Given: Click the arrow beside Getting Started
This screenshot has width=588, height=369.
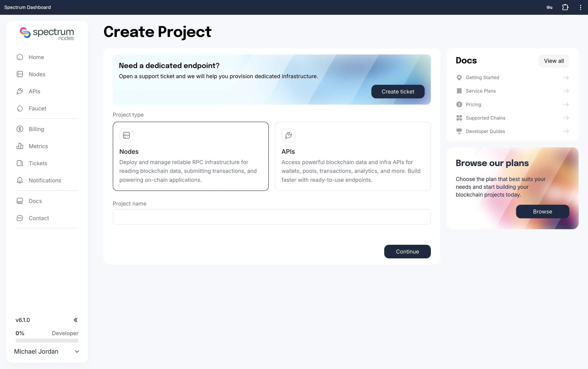Looking at the screenshot, I should coord(566,78).
